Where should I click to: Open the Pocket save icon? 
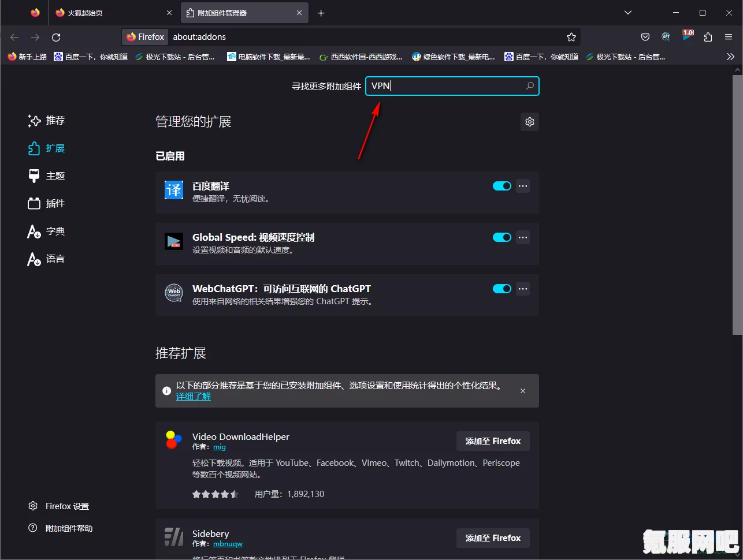point(645,37)
